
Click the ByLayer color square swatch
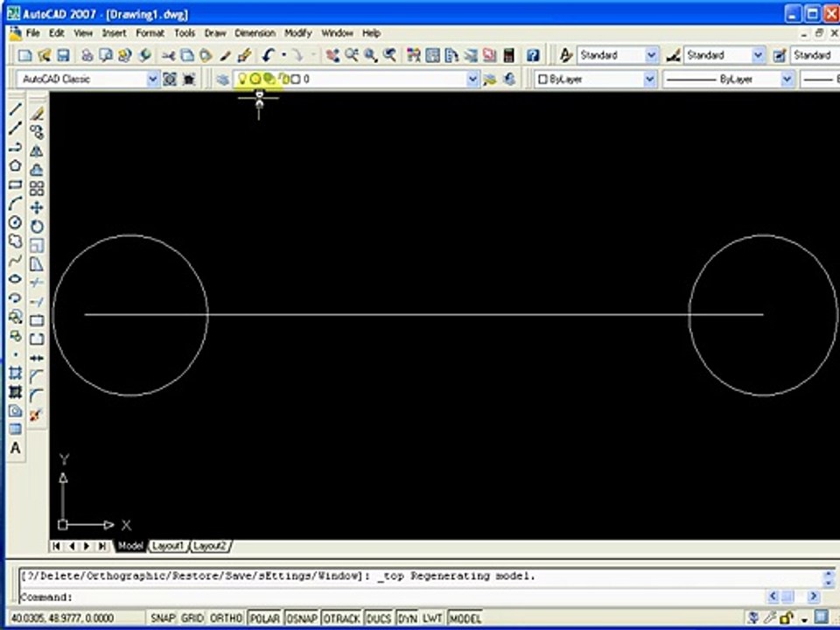(x=542, y=80)
